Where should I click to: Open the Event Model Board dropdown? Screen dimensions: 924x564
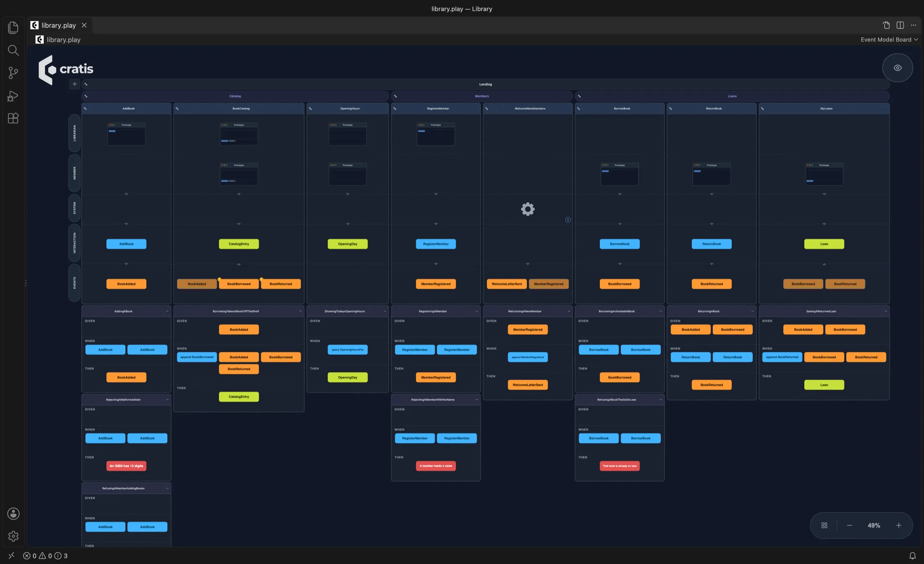889,39
